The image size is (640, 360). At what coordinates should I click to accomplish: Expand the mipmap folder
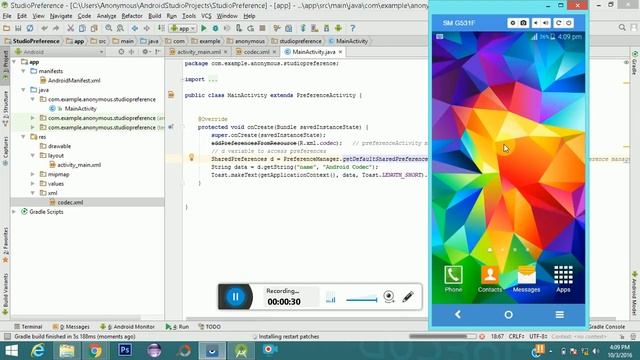33,174
